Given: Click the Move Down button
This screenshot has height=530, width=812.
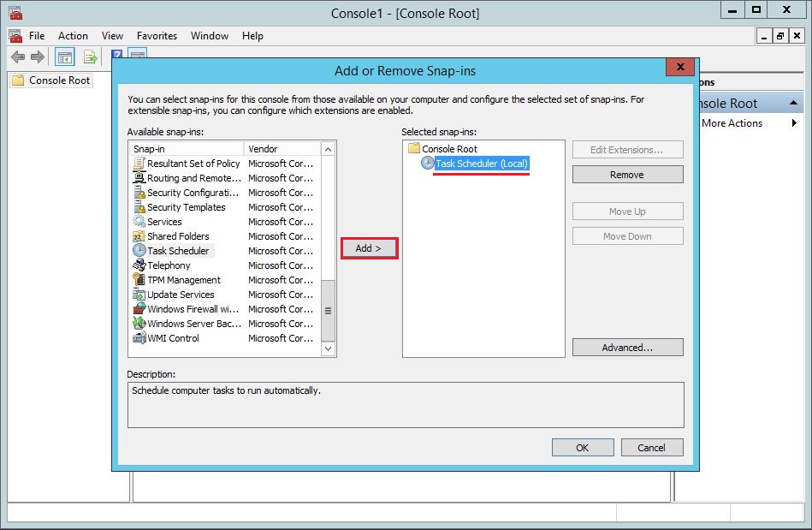Looking at the screenshot, I should [x=627, y=236].
